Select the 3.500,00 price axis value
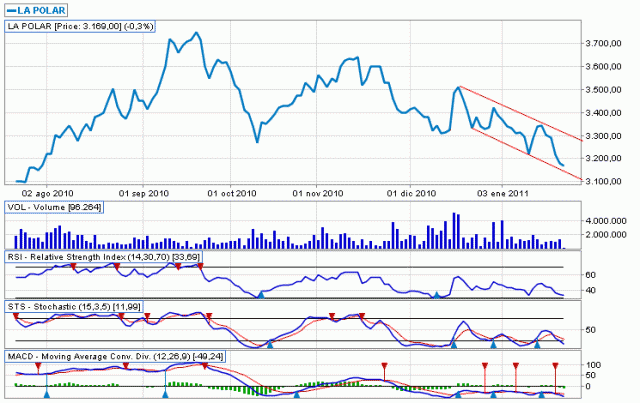Screen dimensions: 640x403 [x=603, y=89]
